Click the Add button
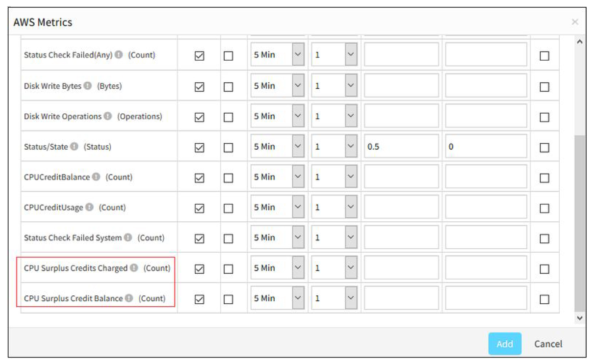The height and width of the screenshot is (364, 594). [x=505, y=344]
